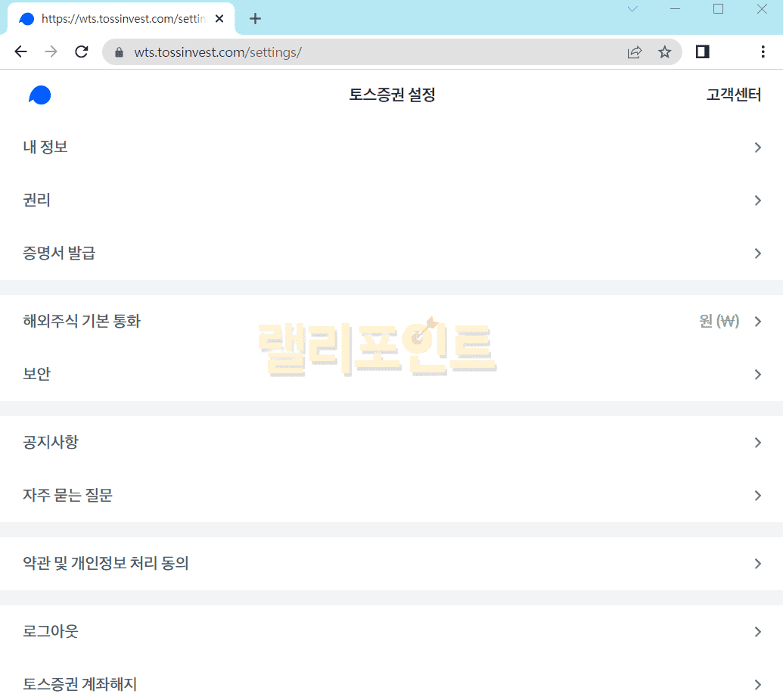
Task: Open Chrome three-dot menu
Action: [x=762, y=51]
